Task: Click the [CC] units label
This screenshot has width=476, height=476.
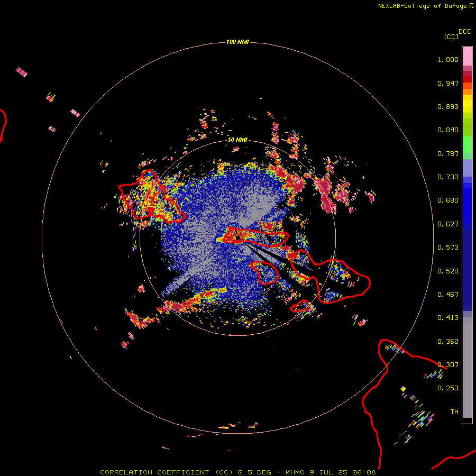Action: 451,36
